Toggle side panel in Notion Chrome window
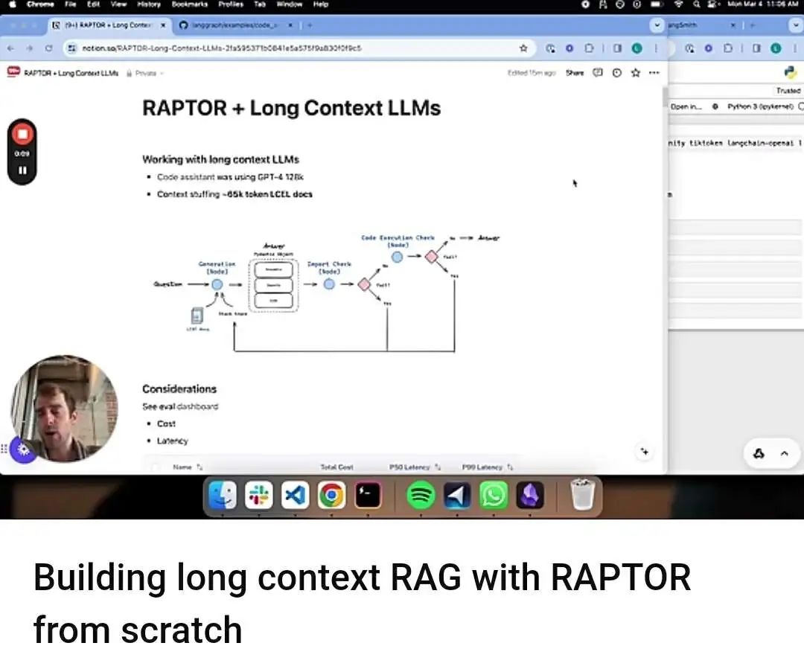This screenshot has height=672, width=804. pos(617,48)
